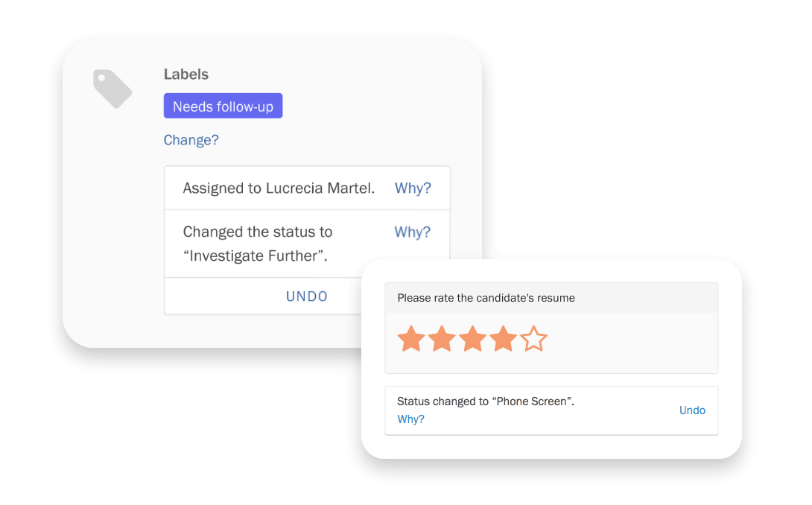Click the Investigate Further quoted status text

(256, 256)
